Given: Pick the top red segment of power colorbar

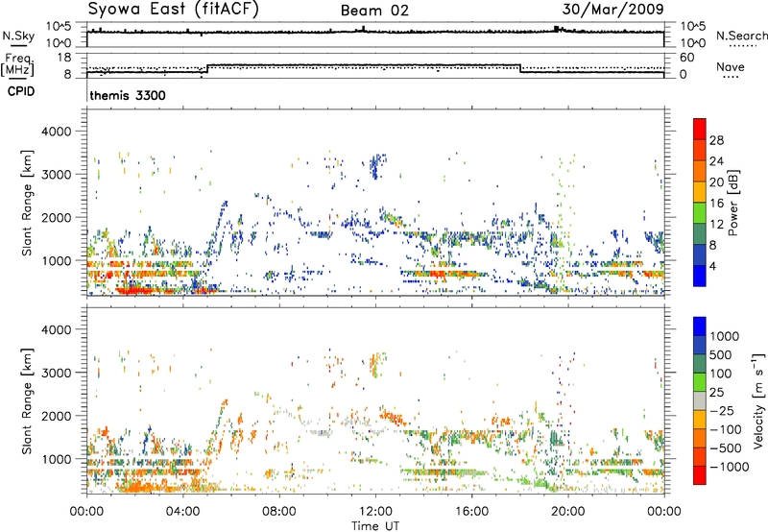Looking at the screenshot, I should 700,129.
